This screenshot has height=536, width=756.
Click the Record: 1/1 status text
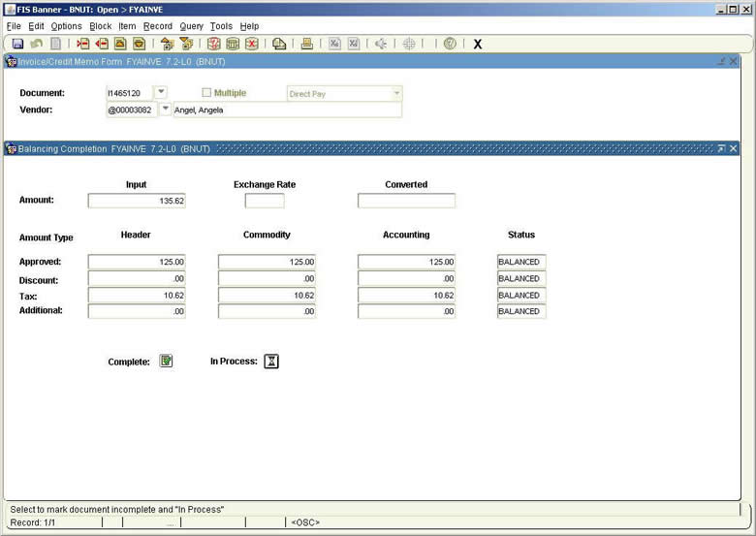point(33,522)
